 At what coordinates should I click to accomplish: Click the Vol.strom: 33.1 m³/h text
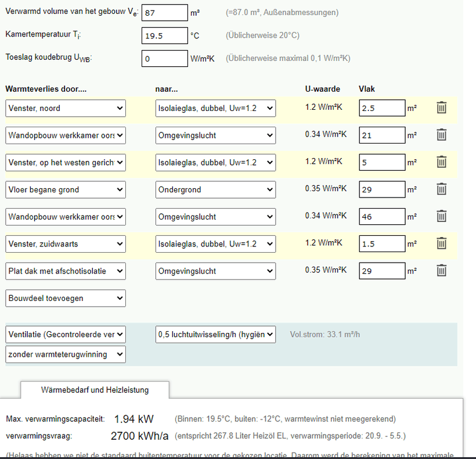click(x=325, y=335)
